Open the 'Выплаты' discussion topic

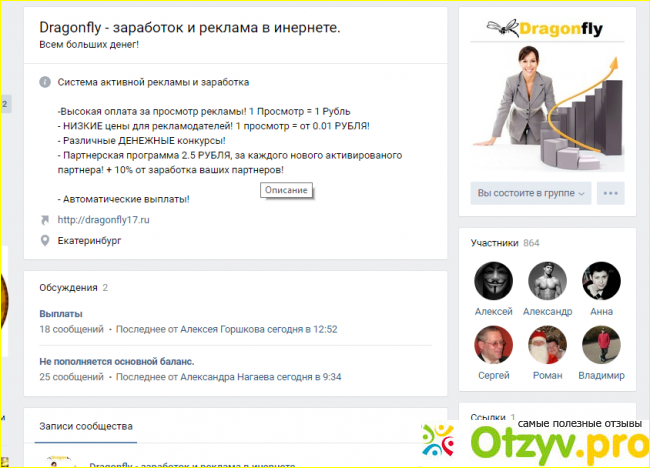point(61,314)
